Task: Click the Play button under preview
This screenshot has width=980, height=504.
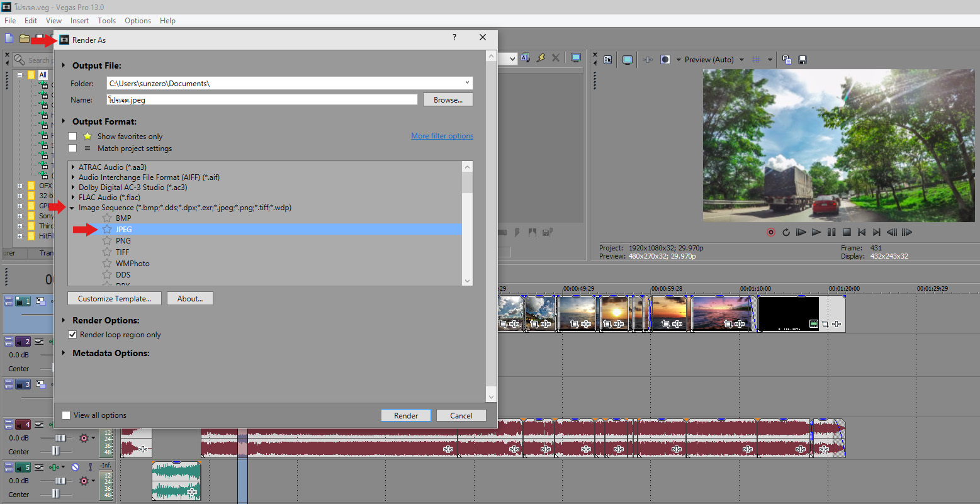Action: [x=816, y=232]
